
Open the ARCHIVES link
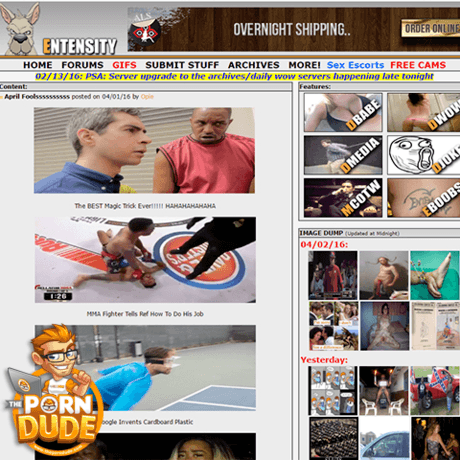254,65
